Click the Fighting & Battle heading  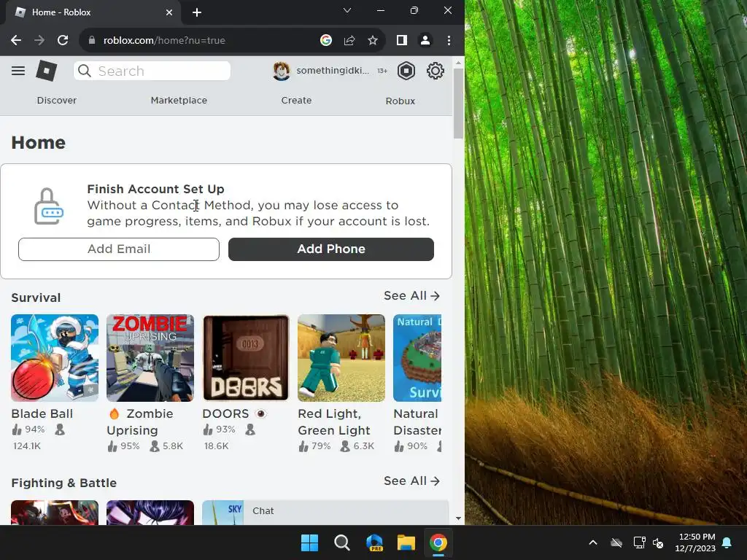click(x=64, y=483)
